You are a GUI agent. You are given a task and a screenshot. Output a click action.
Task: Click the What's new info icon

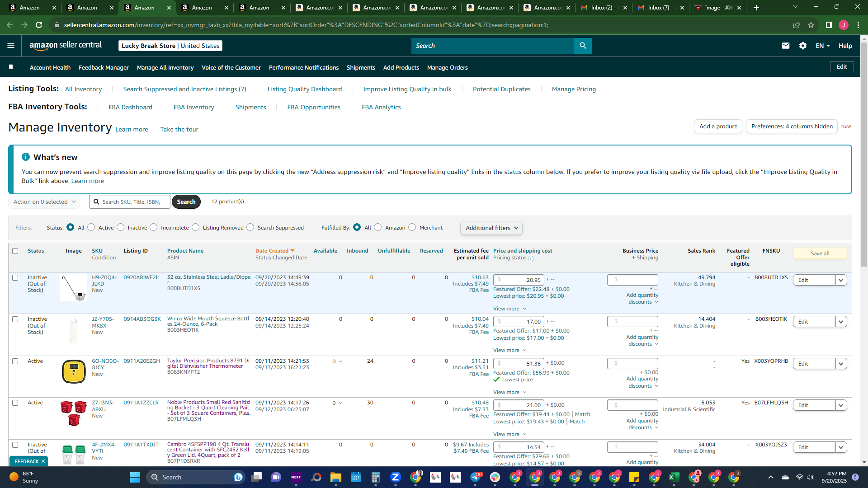point(26,157)
